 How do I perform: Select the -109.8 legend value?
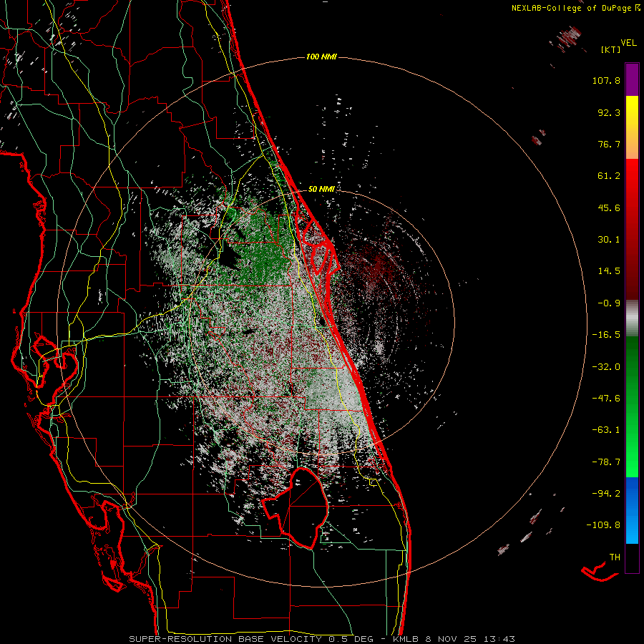coord(603,525)
